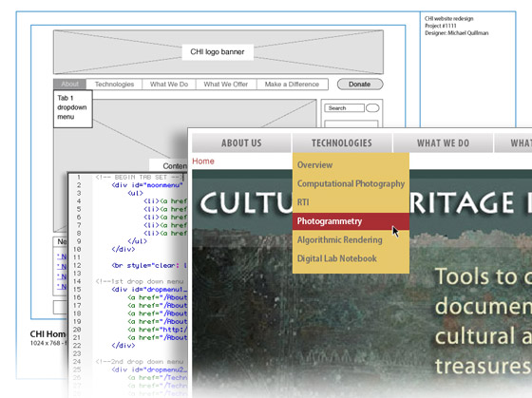This screenshot has height=398, width=532.
Task: Open the TECHNOLOGIES navigation tab
Action: point(342,142)
